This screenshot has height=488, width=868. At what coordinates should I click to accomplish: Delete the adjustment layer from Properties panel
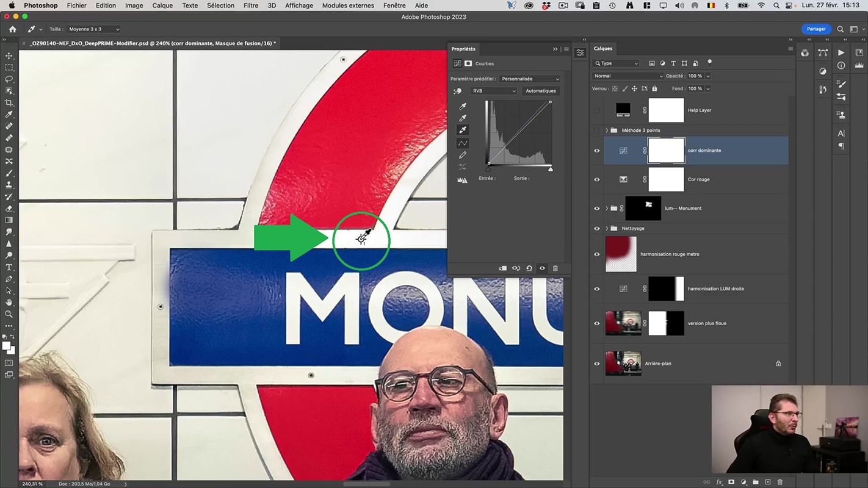[x=555, y=268]
